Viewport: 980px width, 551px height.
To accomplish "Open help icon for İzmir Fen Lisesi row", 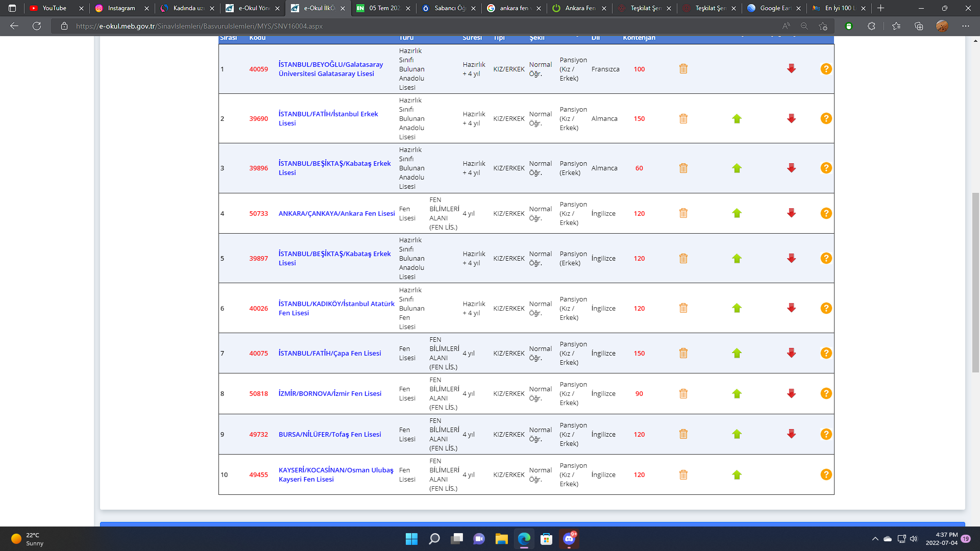I will point(826,393).
